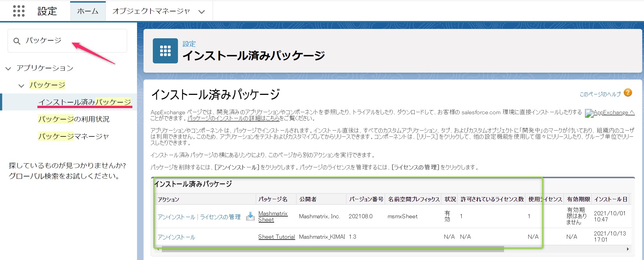This screenshot has height=260, width=644.
Task: Open the オブジェクトマネージャ tab
Action: point(151,11)
